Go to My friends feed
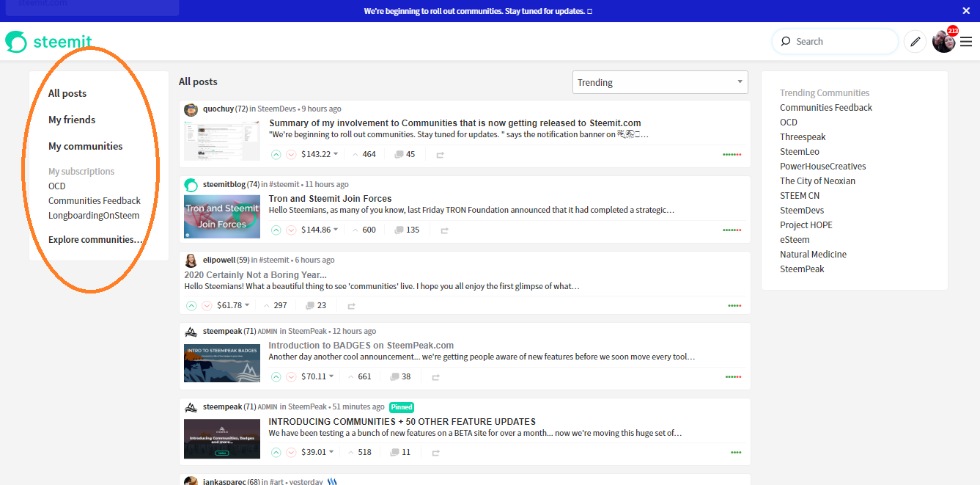The width and height of the screenshot is (980, 485). click(x=72, y=120)
